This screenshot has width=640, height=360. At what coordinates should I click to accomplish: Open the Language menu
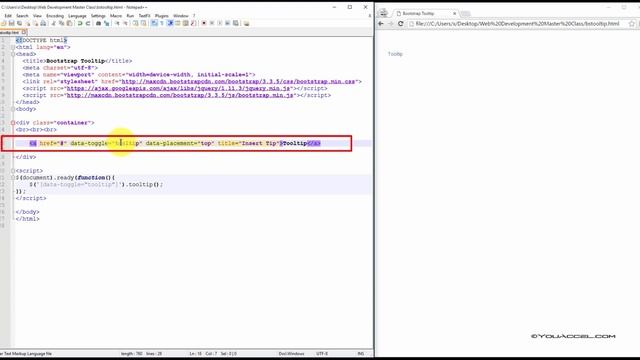tap(77, 16)
